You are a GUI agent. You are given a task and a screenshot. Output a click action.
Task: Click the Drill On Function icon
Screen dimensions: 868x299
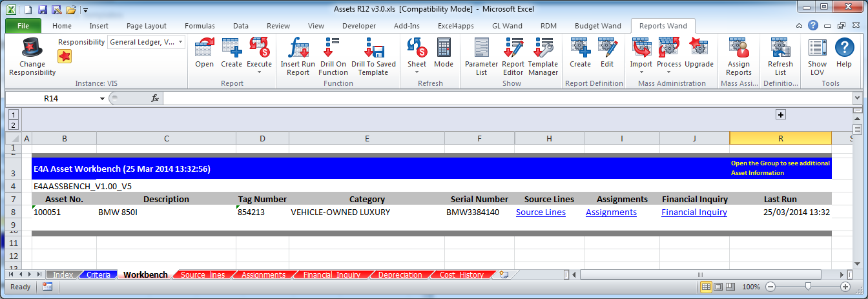[333, 48]
